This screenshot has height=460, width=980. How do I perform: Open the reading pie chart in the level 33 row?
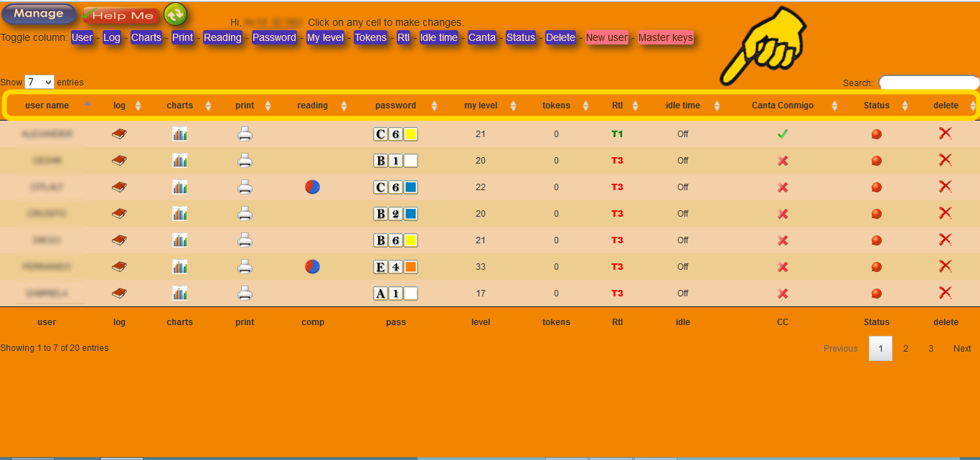313,267
